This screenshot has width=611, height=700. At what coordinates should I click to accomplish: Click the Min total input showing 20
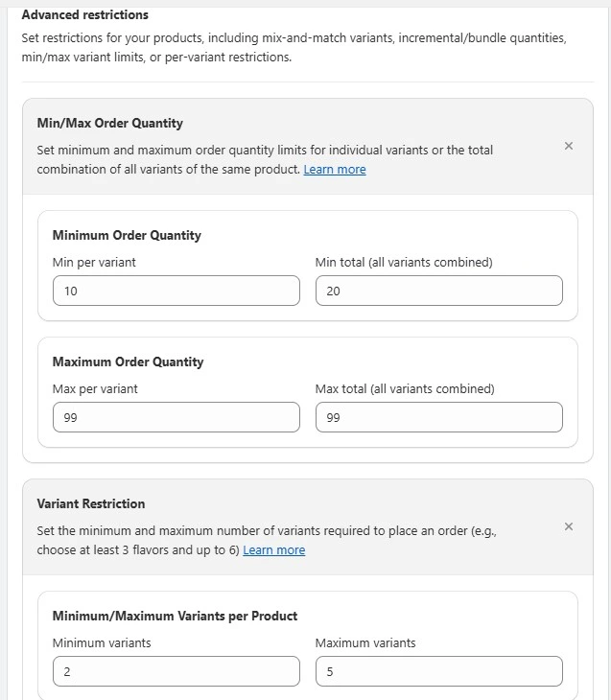tap(438, 291)
